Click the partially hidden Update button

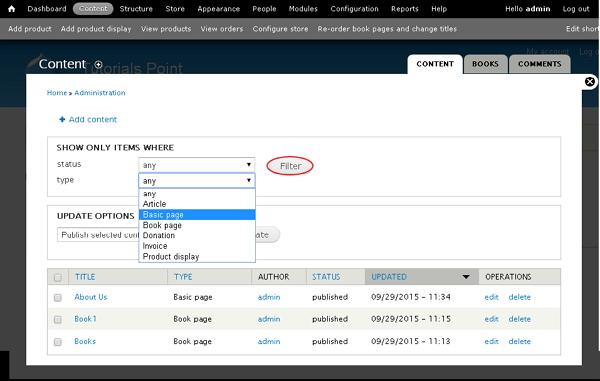267,235
